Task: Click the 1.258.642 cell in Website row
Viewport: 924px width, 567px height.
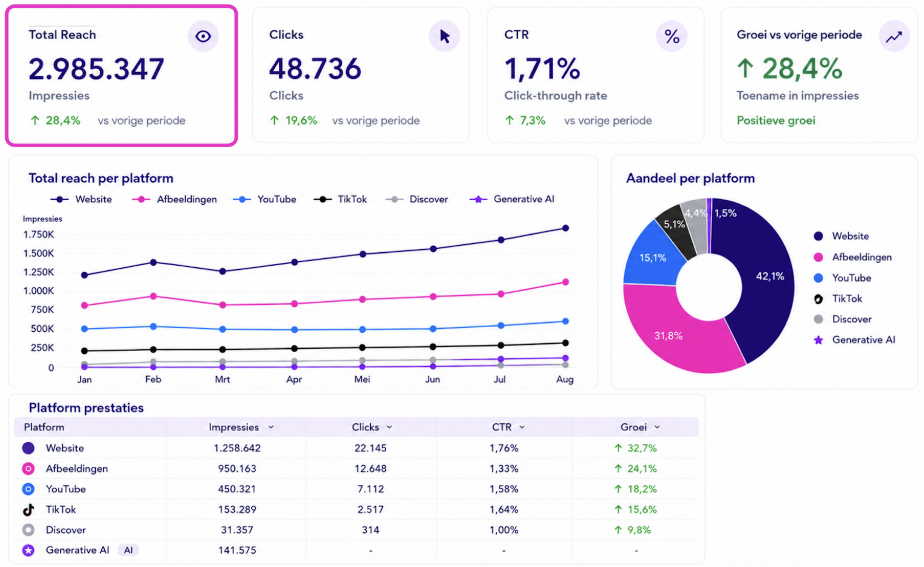Action: click(x=237, y=448)
